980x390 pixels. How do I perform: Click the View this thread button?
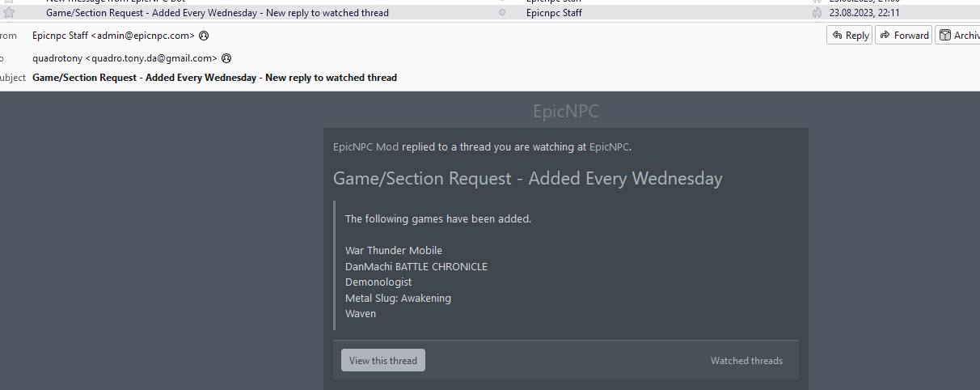pos(383,361)
